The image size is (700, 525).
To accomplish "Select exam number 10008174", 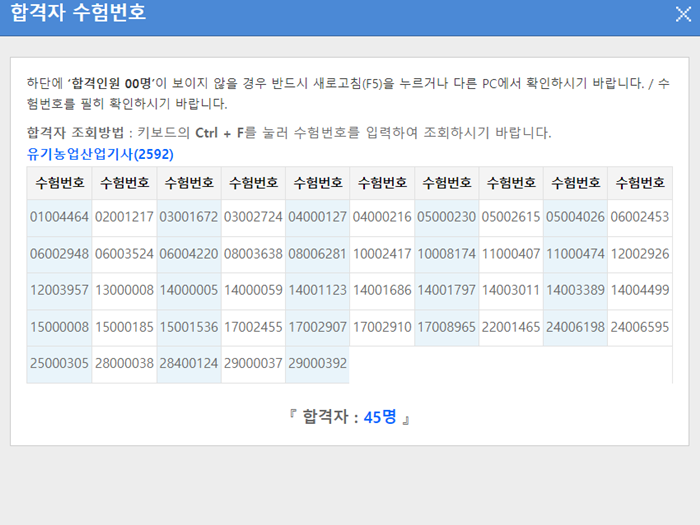I will tap(446, 254).
